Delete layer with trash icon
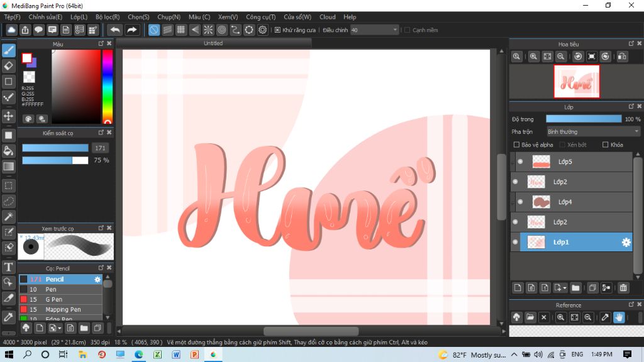 click(623, 288)
